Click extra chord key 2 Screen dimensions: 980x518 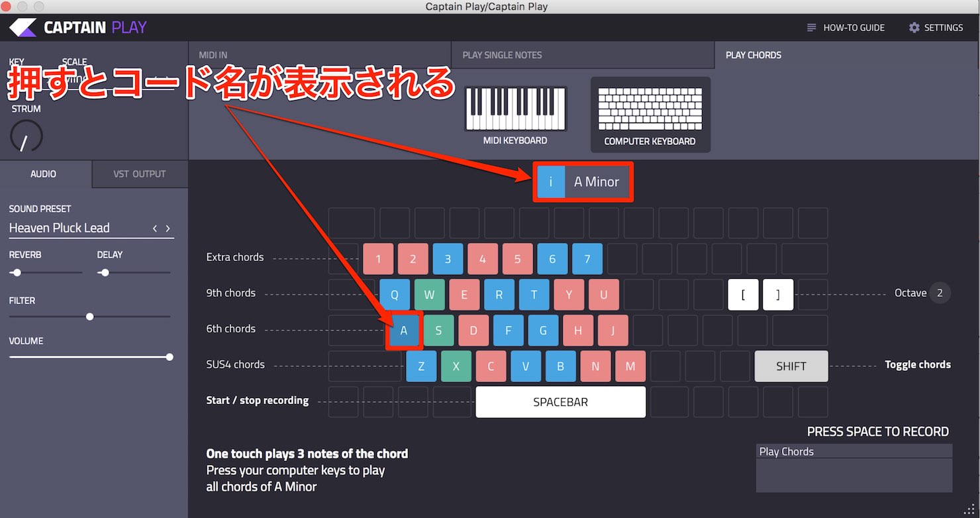(x=413, y=259)
